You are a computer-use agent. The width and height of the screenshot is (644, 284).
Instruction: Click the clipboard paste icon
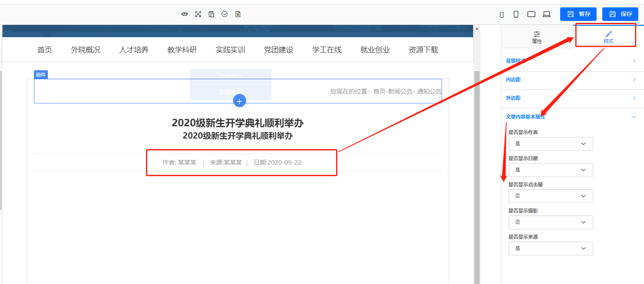(211, 14)
